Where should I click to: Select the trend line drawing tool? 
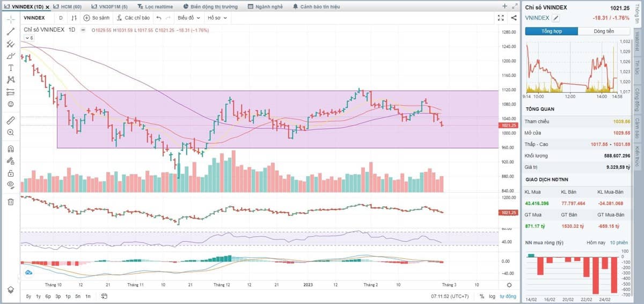coord(10,31)
